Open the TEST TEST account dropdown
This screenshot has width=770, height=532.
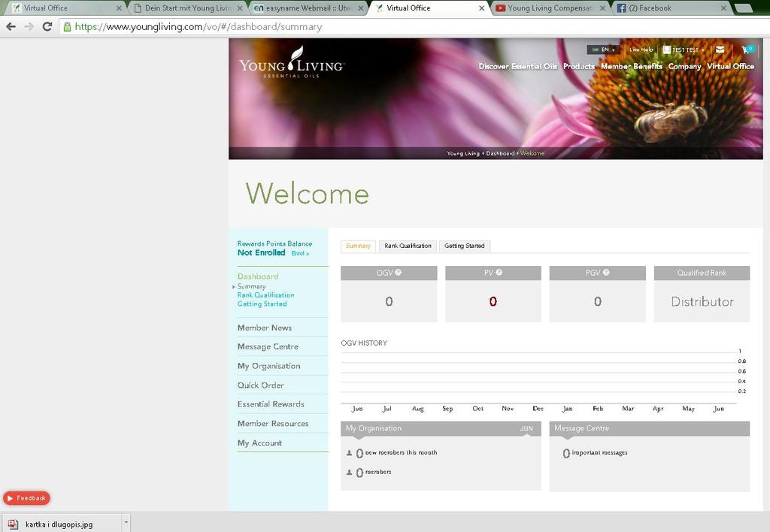coord(684,50)
